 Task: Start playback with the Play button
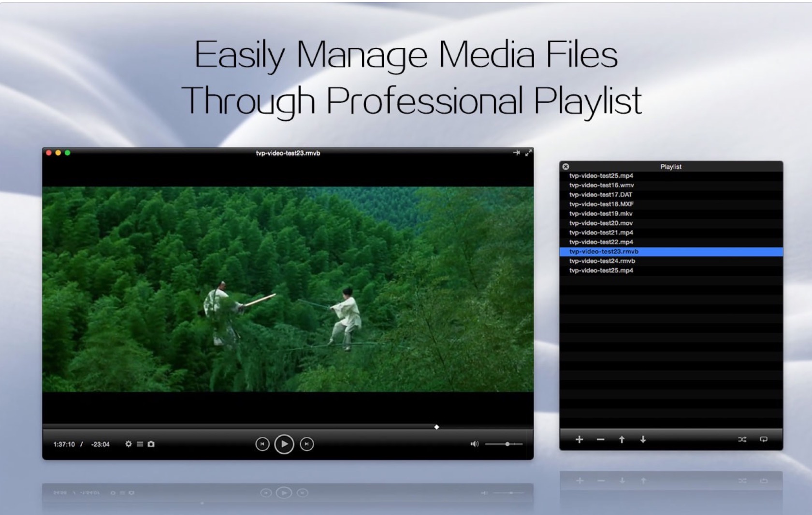point(284,444)
